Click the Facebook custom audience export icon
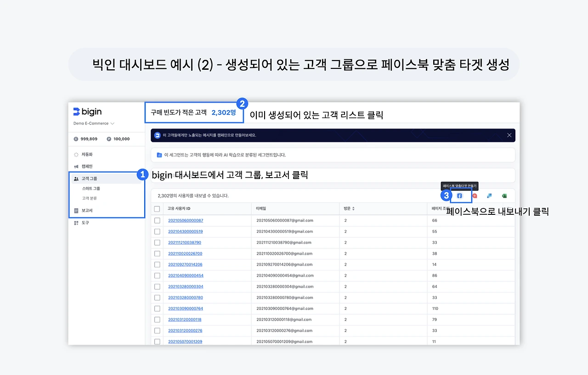 459,196
